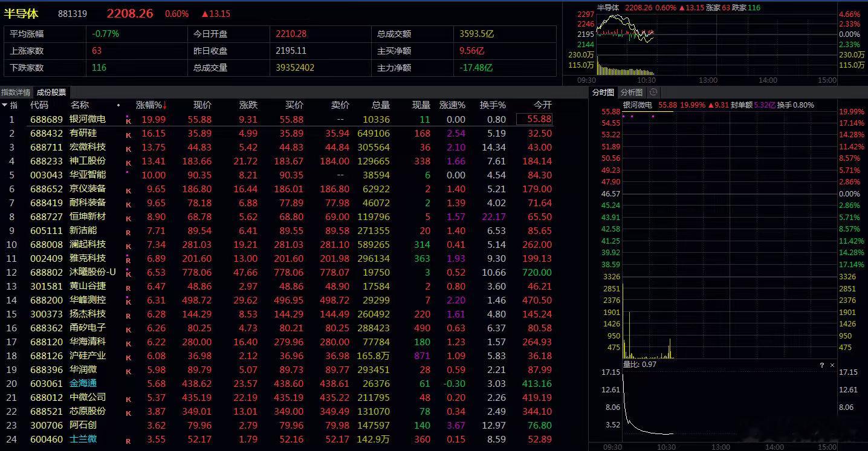This screenshot has width=868, height=451.
Task: Sort by the 代码 column header
Action: click(x=39, y=105)
